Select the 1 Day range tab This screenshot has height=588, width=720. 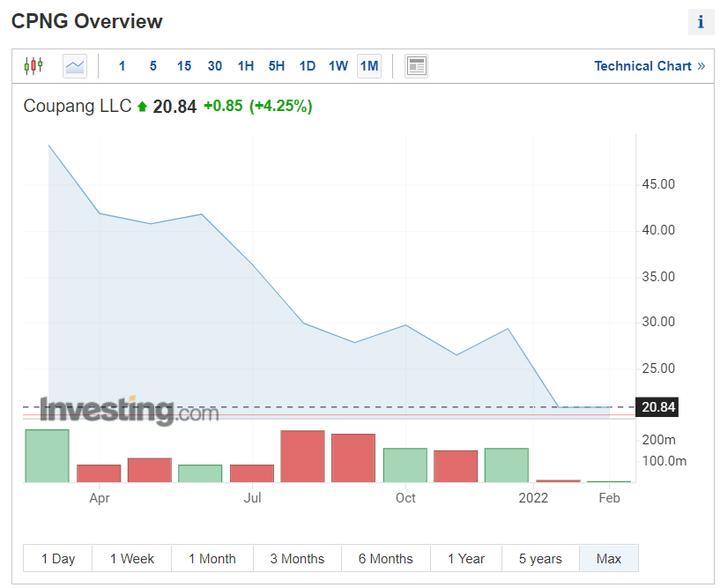(58, 559)
